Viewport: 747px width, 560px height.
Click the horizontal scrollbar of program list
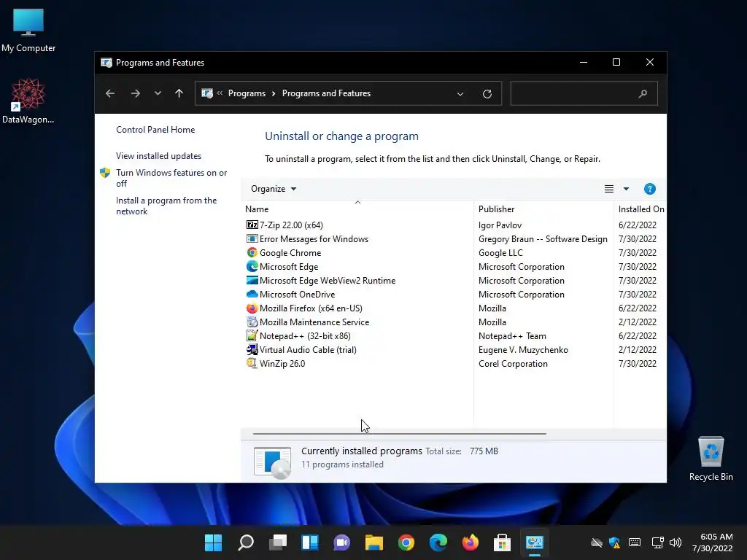tap(399, 434)
